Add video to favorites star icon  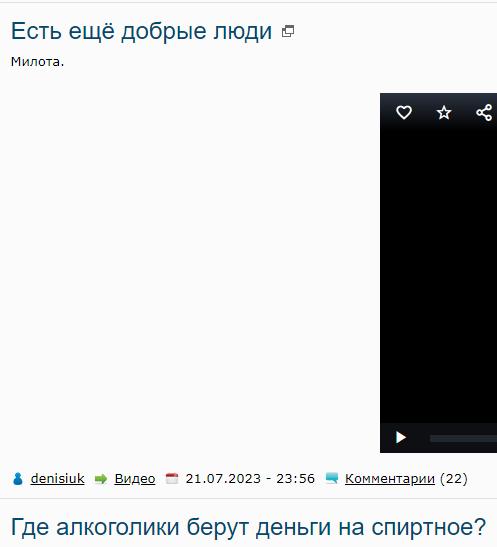[x=444, y=113]
